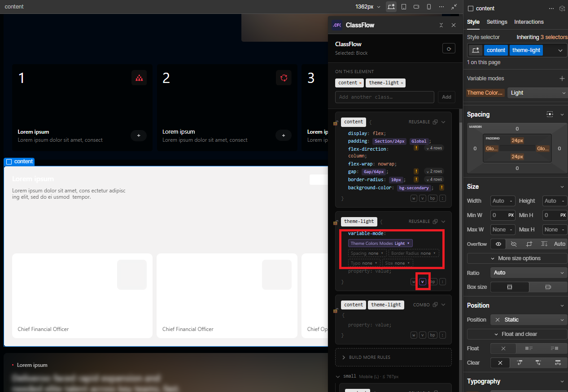Image resolution: width=568 pixels, height=392 pixels.
Task: Switch to the Interactions tab
Action: [x=529, y=22]
